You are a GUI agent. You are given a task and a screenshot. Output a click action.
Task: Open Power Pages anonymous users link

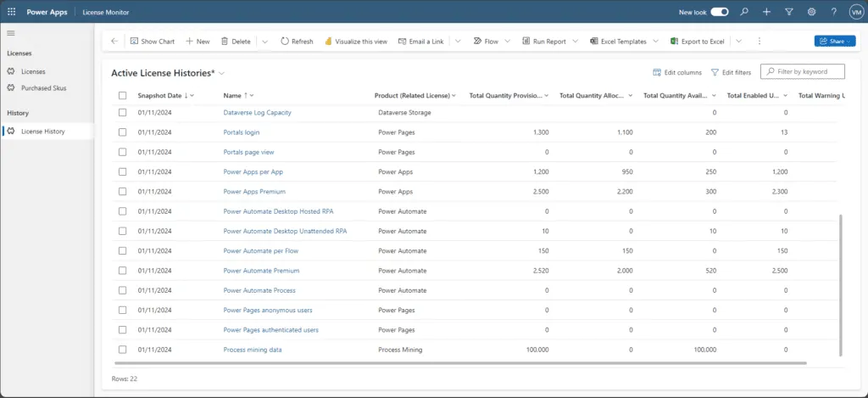click(x=268, y=311)
